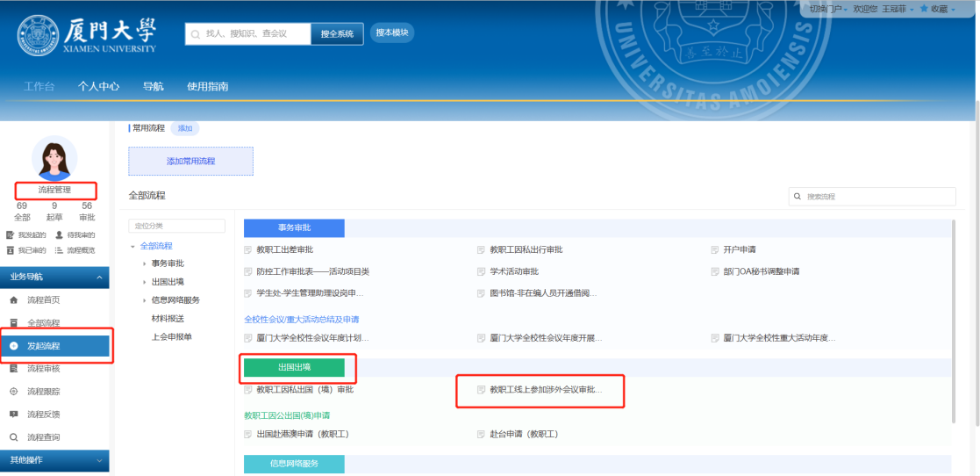980x476 pixels.
Task: Click the 流程审核 icon in left navigation
Action: coord(14,369)
